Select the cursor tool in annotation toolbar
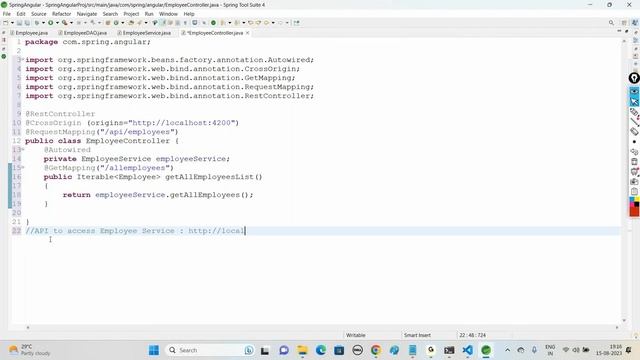 pyautogui.click(x=634, y=101)
